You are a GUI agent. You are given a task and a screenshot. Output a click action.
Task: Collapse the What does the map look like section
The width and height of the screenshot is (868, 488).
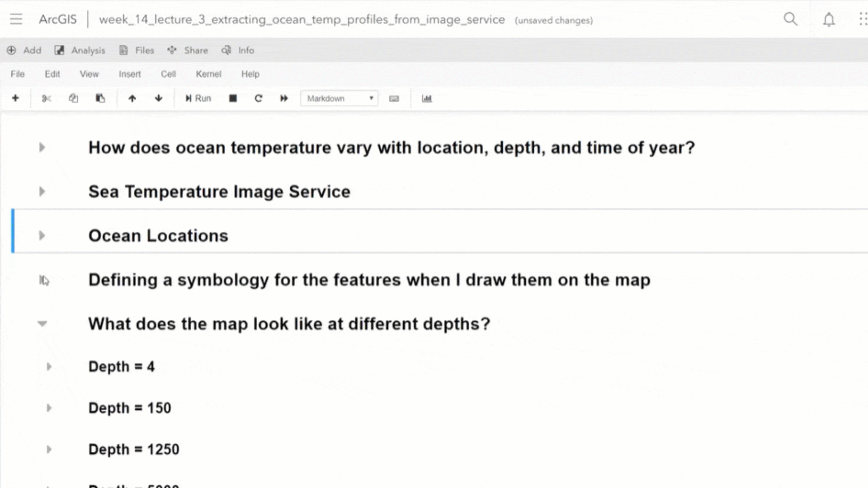(42, 324)
